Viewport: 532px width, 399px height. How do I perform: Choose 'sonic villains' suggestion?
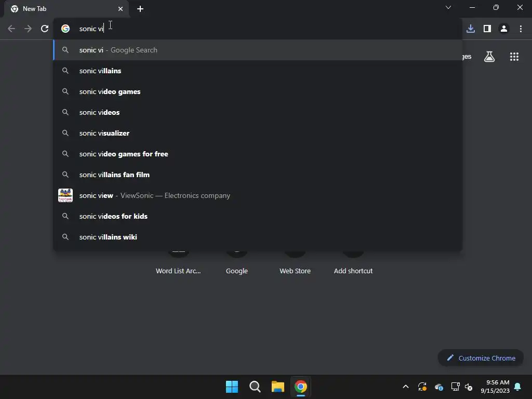click(x=258, y=71)
